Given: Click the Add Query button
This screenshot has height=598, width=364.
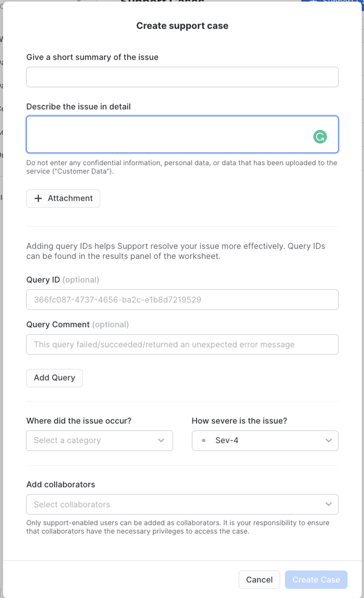Looking at the screenshot, I should [54, 378].
